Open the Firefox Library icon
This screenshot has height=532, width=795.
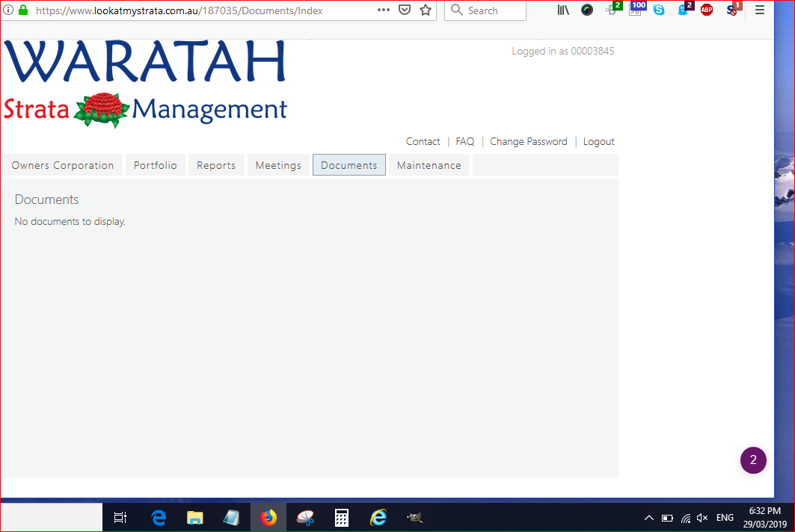pyautogui.click(x=563, y=10)
